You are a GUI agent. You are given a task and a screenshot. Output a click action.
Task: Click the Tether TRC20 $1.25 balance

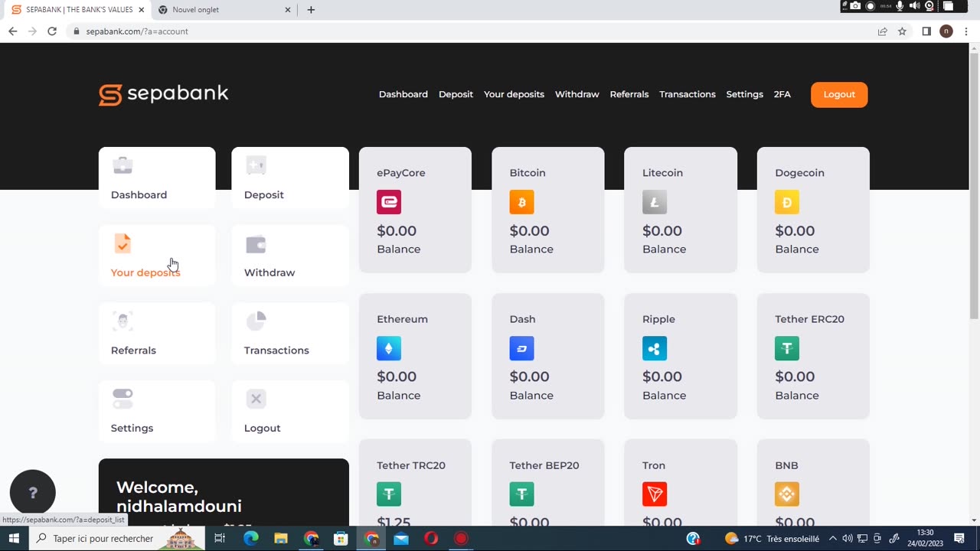click(x=394, y=522)
